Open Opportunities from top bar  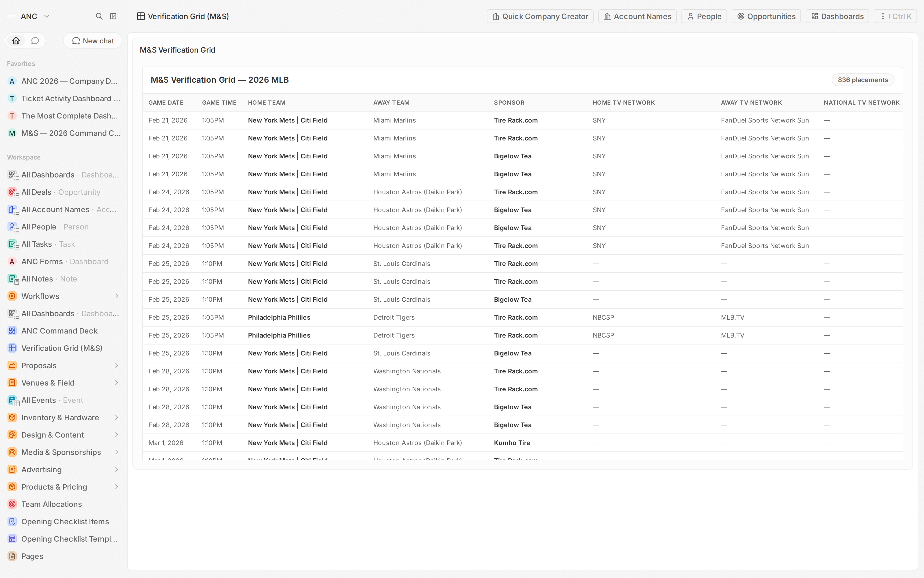[766, 16]
